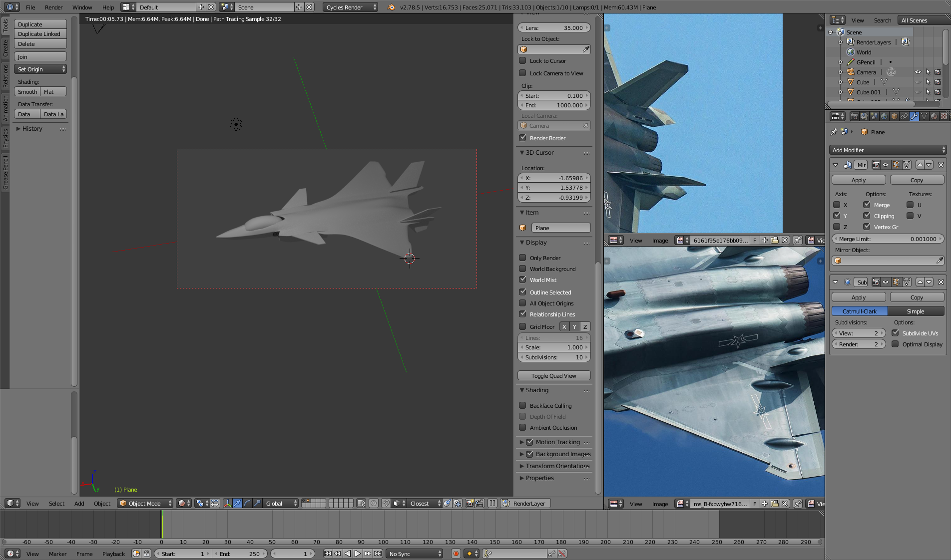The height and width of the screenshot is (560, 951).
Task: Switch to the Grease Pencil shelf tab
Action: (5, 173)
